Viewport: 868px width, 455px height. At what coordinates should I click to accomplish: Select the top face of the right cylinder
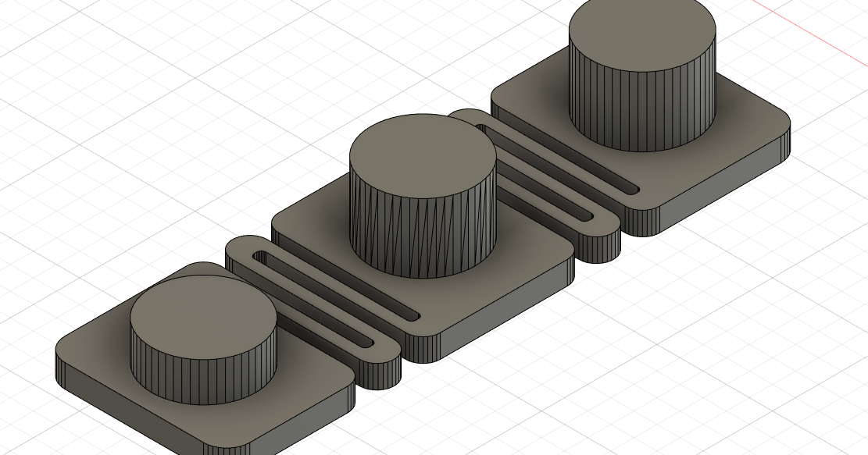[x=641, y=34]
